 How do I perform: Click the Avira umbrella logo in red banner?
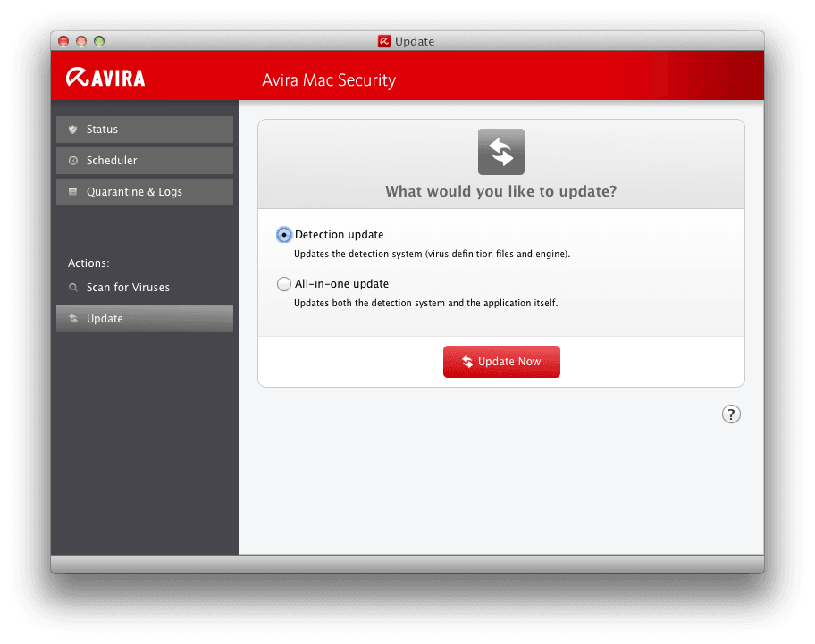[x=76, y=78]
